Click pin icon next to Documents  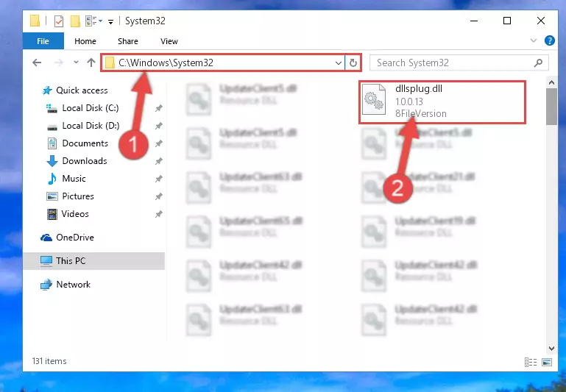(158, 143)
